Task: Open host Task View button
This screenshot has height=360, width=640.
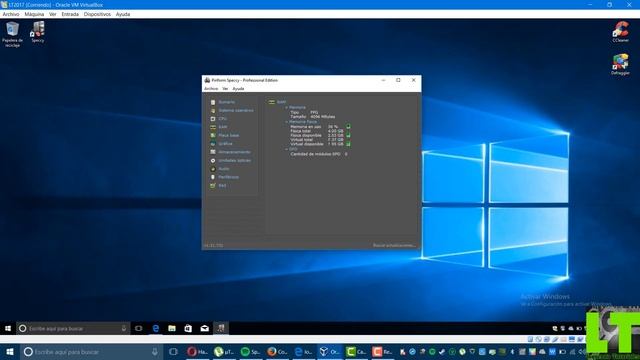Action: [x=173, y=352]
